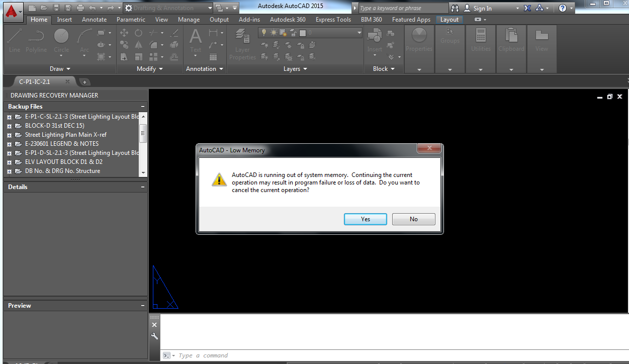Switch to the Manage ribbon tab
Image resolution: width=629 pixels, height=364 pixels.
pyautogui.click(x=189, y=20)
